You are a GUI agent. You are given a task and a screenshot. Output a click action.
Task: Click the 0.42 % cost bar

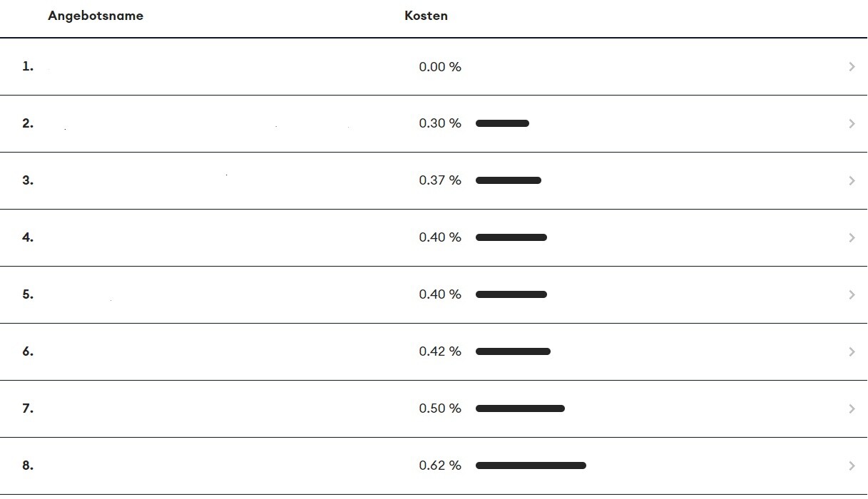click(x=513, y=351)
